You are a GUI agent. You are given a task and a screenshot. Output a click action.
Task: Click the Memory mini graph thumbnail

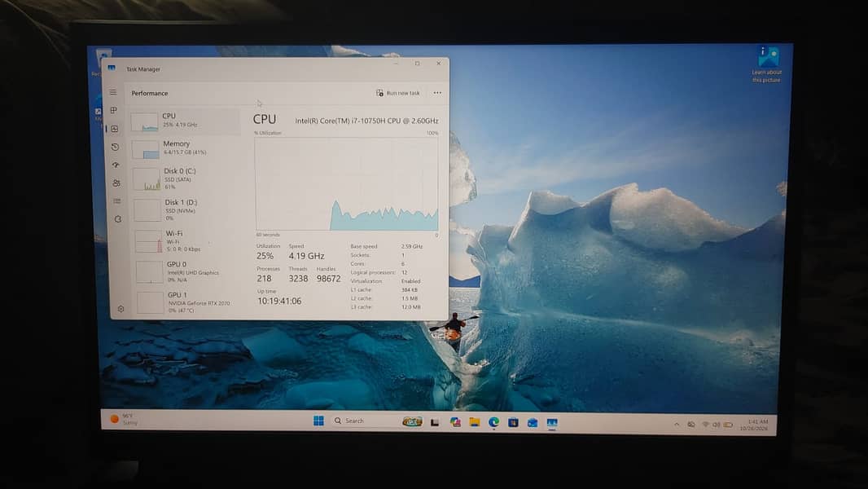[146, 149]
